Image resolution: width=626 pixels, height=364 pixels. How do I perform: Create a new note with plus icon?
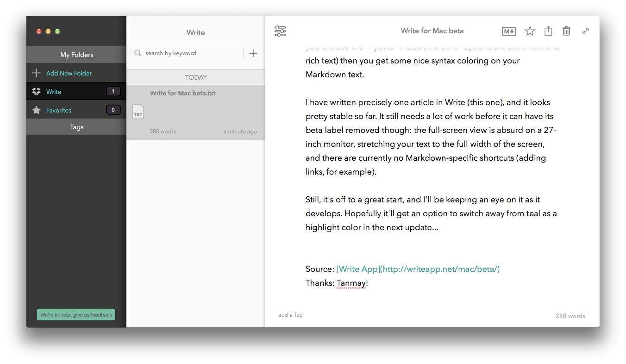253,53
